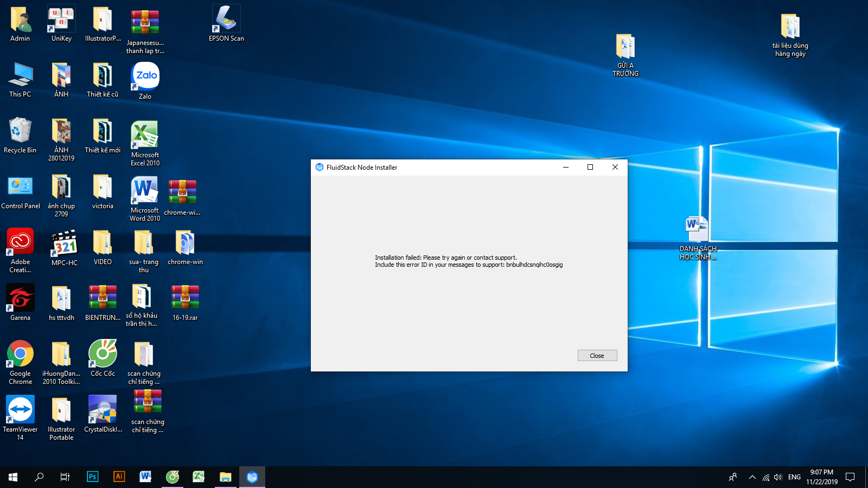Open the Action Center notifications icon
This screenshot has height=488, width=868.
tap(850, 477)
